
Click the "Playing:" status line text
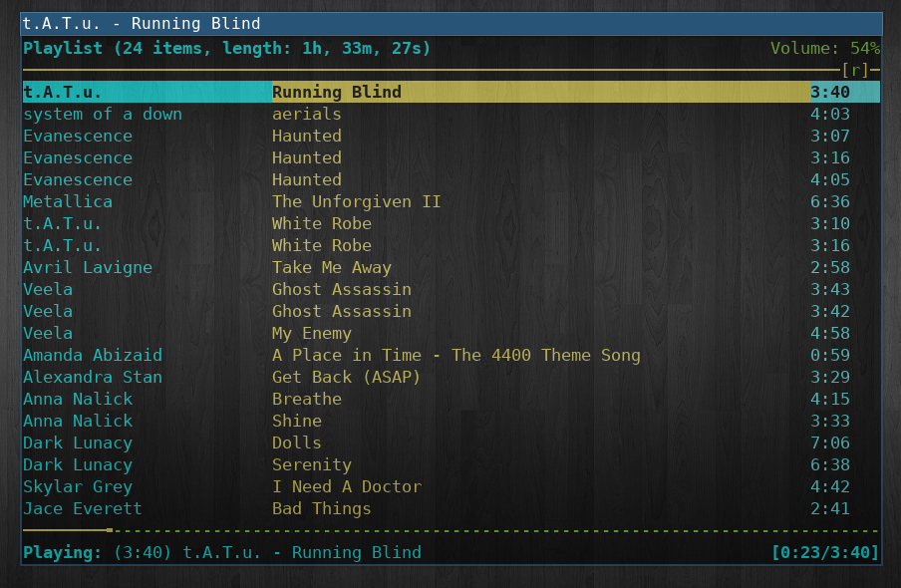coord(222,552)
